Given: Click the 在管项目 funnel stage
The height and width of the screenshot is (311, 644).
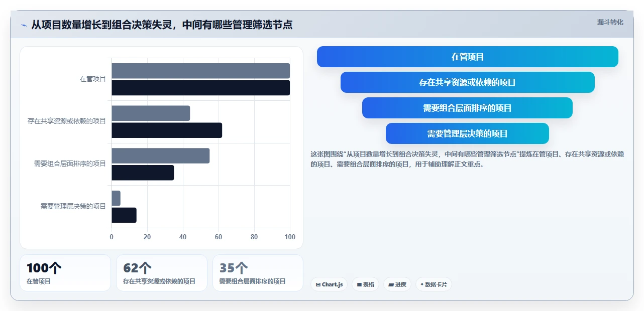Looking at the screenshot, I should tap(468, 57).
